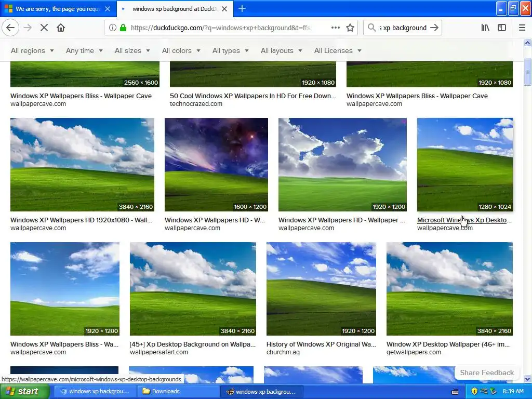The width and height of the screenshot is (532, 399).
Task: Stop loading the page
Action: coord(44,28)
